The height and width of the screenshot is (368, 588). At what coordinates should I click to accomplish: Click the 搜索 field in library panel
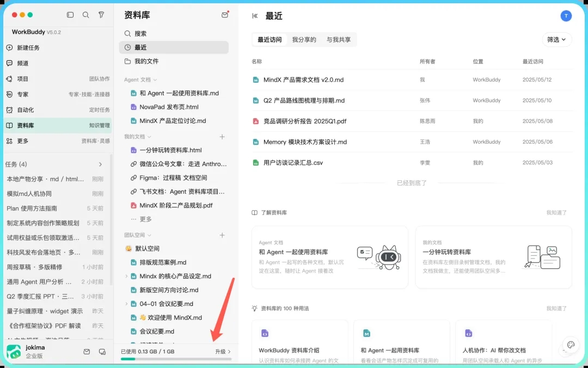tap(174, 33)
